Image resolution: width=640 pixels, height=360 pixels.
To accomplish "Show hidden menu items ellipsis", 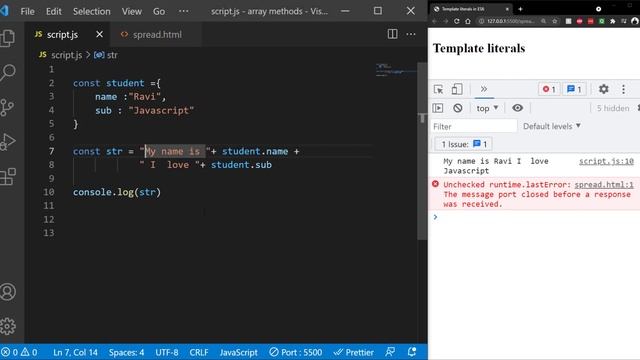I will [x=184, y=11].
